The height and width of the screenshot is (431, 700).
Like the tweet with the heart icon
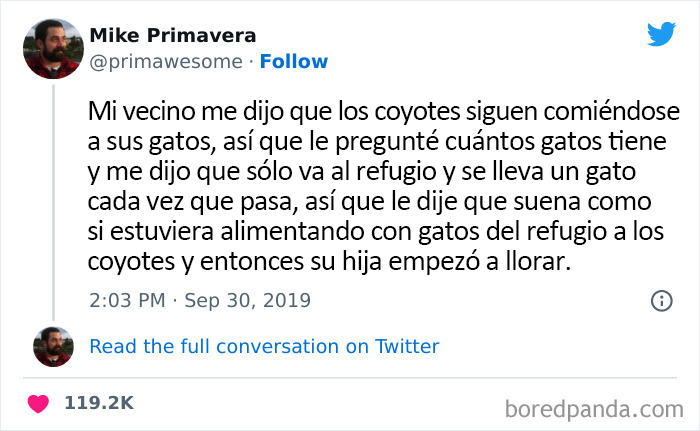[x=40, y=404]
